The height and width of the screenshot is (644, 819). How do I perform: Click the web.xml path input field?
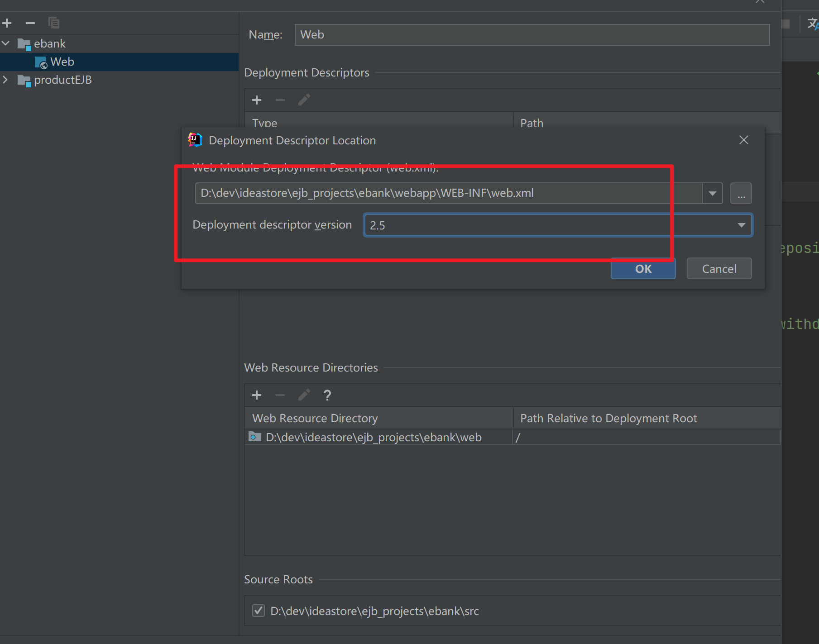click(x=449, y=193)
